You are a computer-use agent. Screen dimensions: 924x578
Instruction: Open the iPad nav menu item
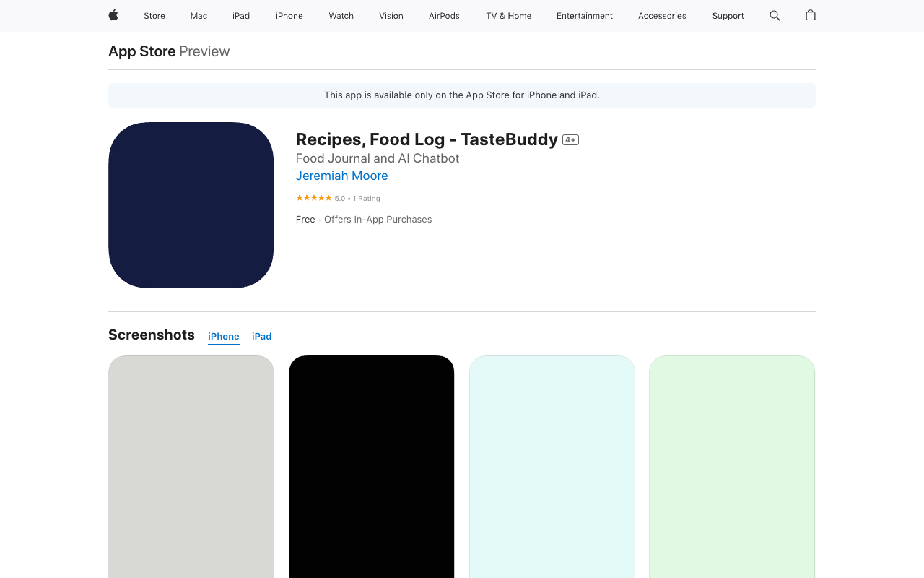click(241, 16)
